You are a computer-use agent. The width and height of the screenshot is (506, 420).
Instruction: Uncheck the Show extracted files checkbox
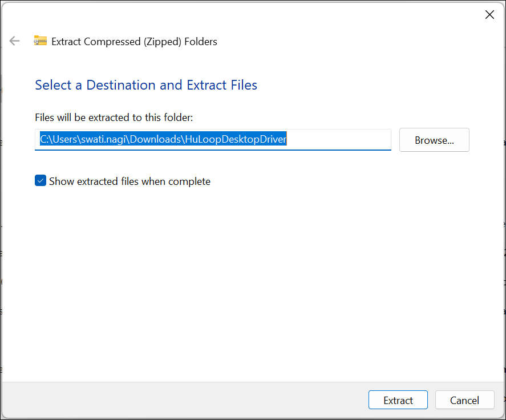(x=41, y=181)
